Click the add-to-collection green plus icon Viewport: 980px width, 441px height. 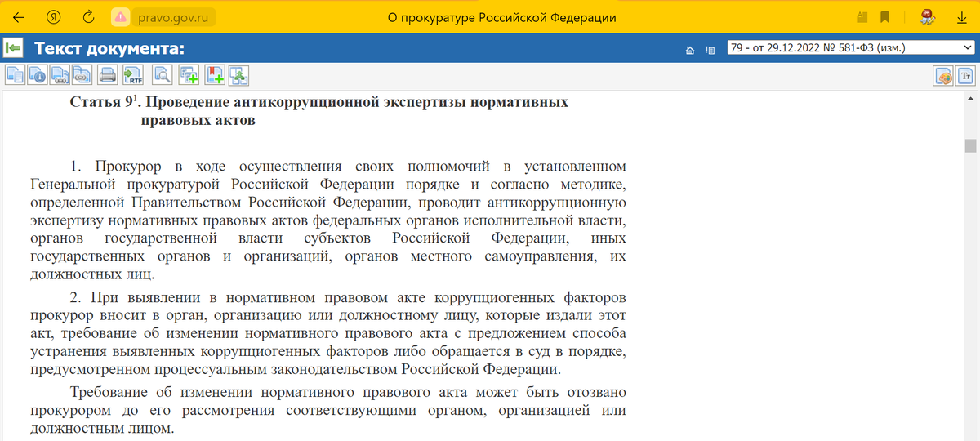click(x=189, y=75)
